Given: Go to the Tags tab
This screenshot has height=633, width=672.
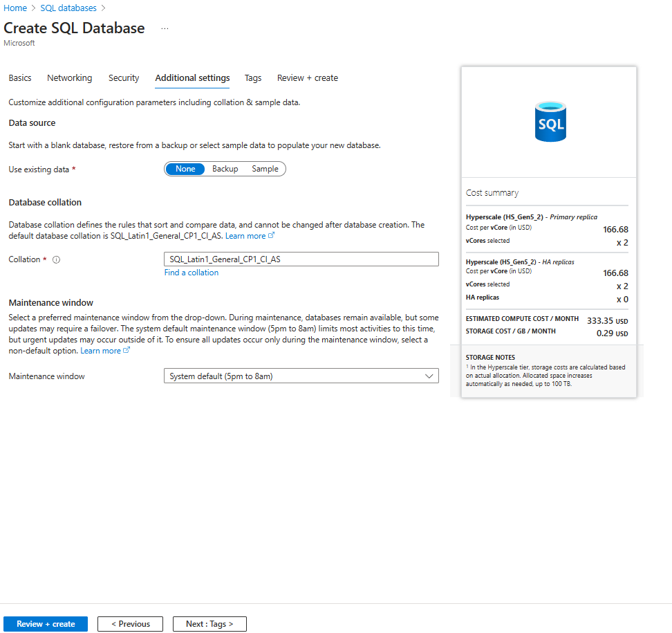Looking at the screenshot, I should point(253,78).
